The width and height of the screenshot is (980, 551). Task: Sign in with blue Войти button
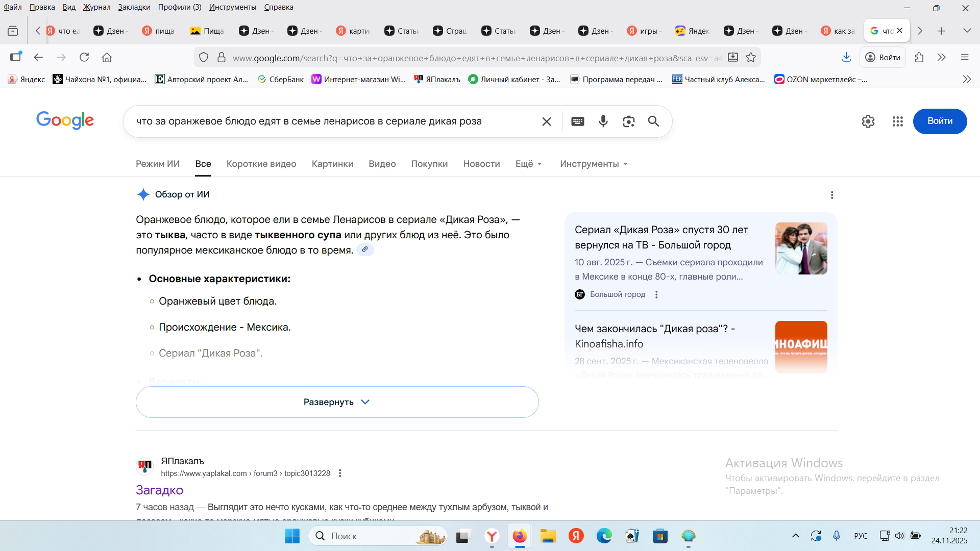[940, 121]
